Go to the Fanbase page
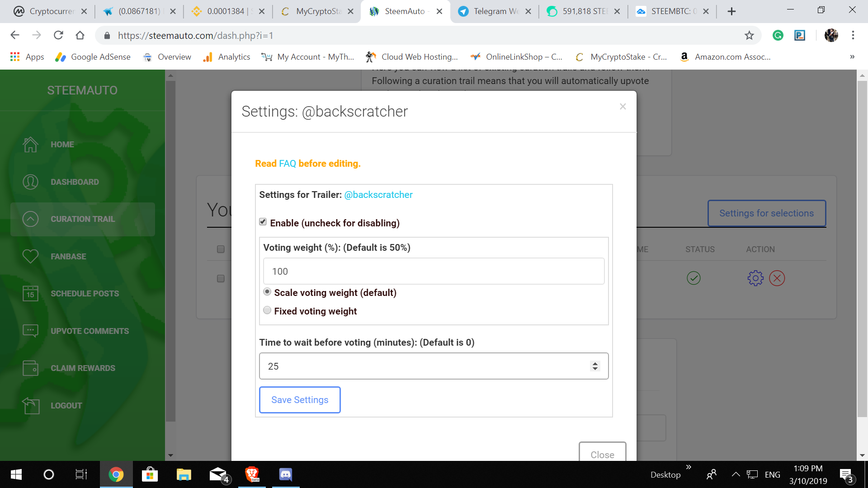 (68, 256)
